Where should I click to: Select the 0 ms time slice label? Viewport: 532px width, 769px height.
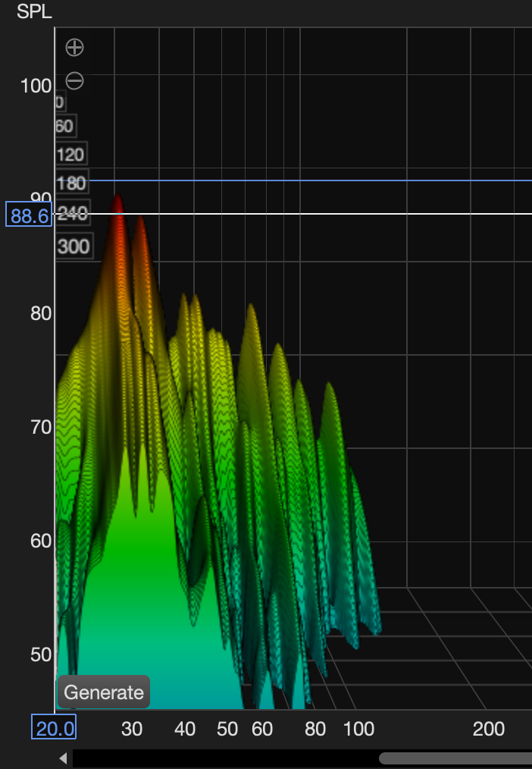[x=60, y=102]
